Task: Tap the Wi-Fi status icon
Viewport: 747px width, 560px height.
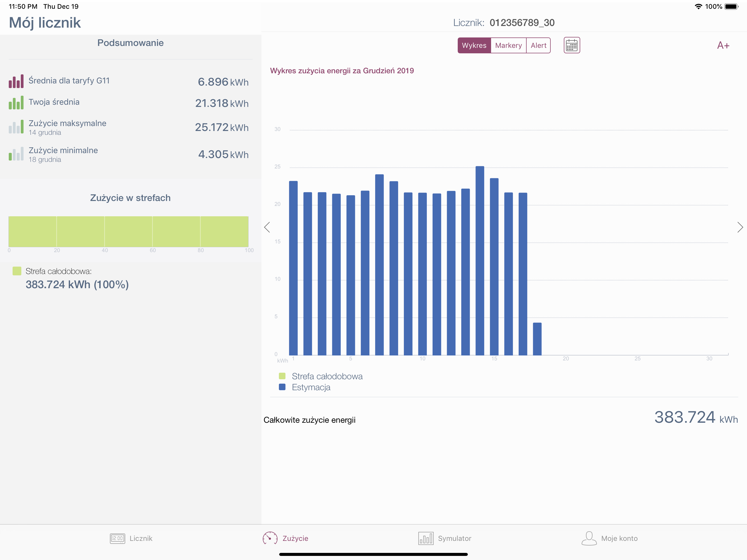Action: coord(698,6)
